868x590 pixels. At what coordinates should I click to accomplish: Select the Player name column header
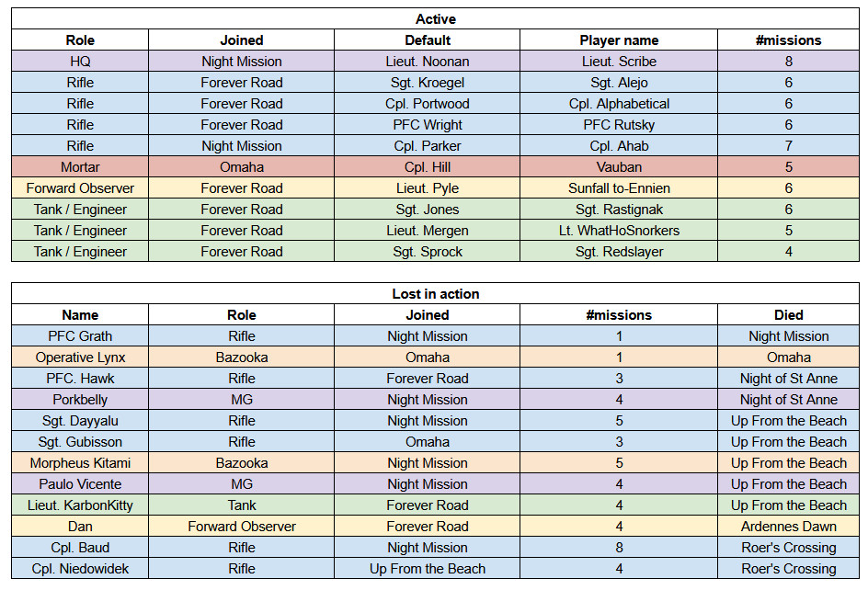[x=618, y=40]
